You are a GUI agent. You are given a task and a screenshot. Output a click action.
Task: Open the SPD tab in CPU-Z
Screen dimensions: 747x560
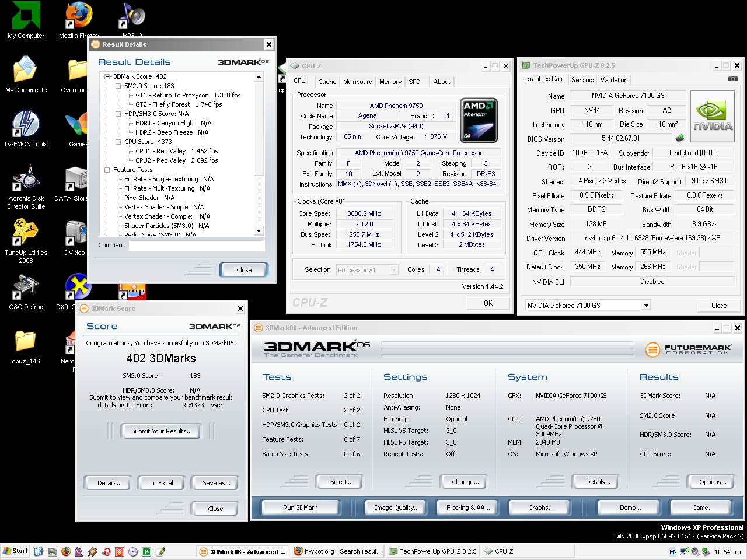pos(414,82)
